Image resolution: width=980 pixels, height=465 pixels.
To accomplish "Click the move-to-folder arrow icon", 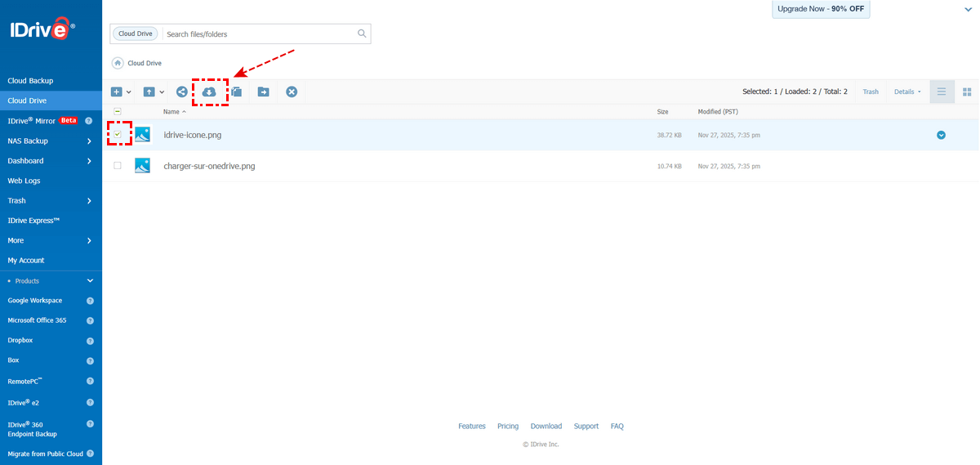I will coord(264,92).
